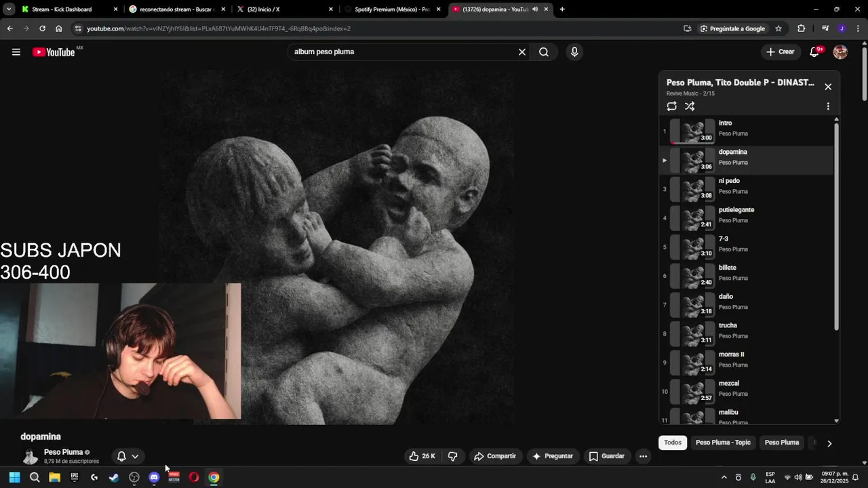Viewport: 868px width, 488px height.
Task: Play 'billete' from the playlist
Action: [x=746, y=276]
